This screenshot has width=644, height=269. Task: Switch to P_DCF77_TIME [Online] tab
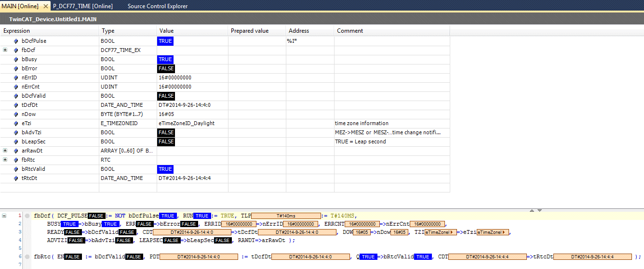[x=82, y=6]
